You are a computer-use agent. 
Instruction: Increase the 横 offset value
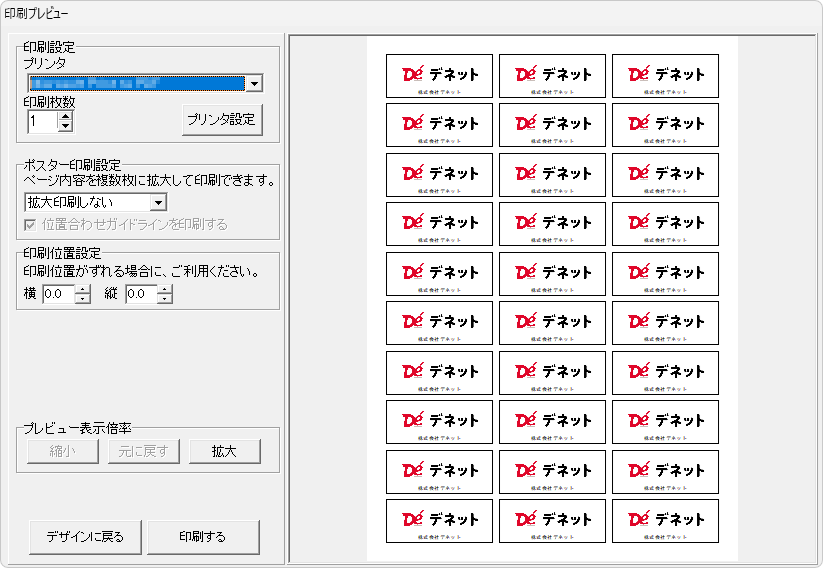tap(82, 289)
